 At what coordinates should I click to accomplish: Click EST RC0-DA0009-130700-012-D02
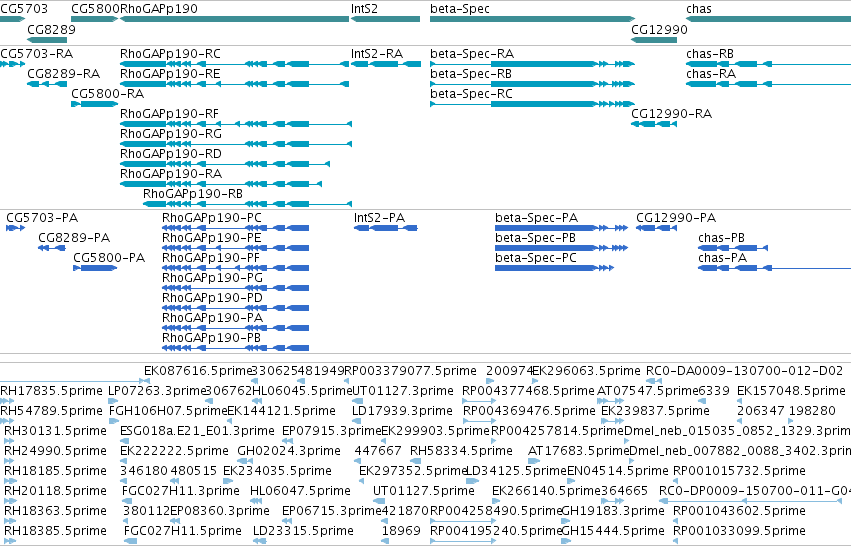click(744, 371)
